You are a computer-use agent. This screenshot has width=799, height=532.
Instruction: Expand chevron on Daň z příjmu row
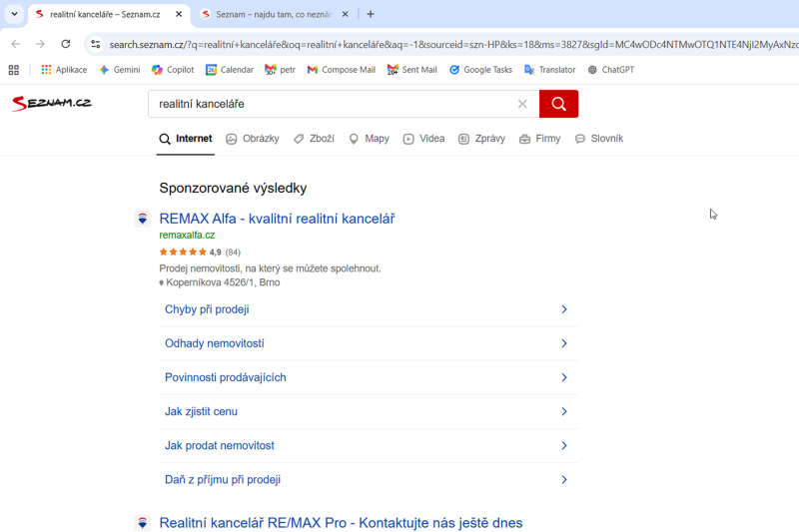[564, 479]
